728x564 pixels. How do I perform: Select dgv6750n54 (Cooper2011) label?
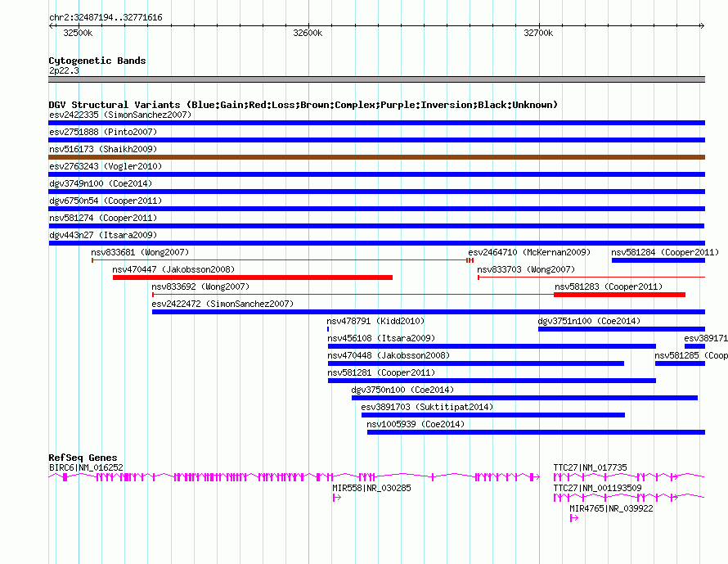pos(106,201)
